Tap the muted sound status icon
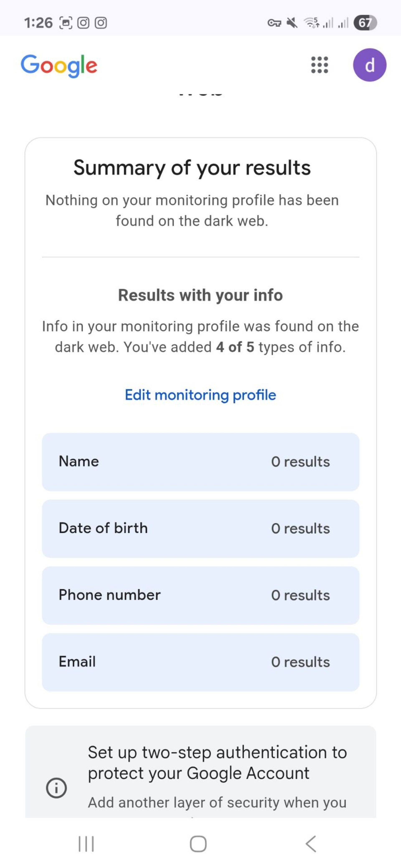This screenshot has width=401, height=868. coord(292,23)
